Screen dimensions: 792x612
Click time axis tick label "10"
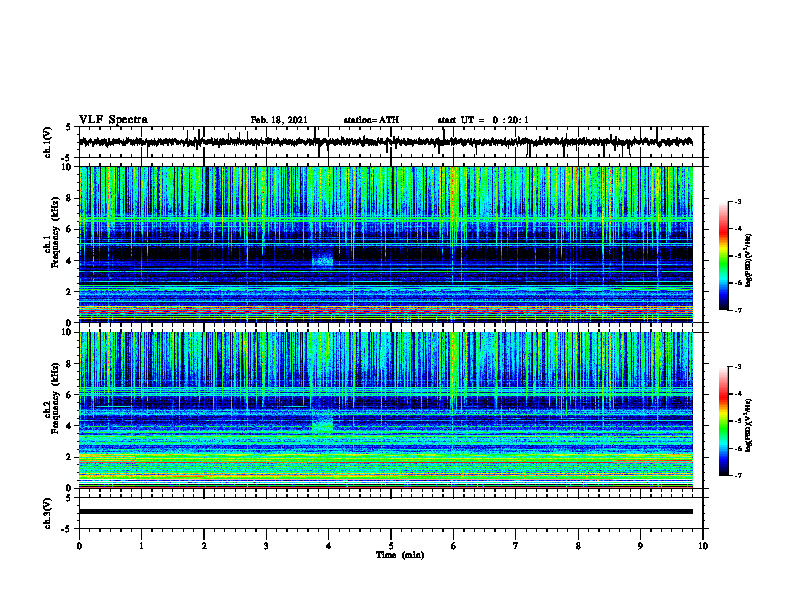click(703, 546)
